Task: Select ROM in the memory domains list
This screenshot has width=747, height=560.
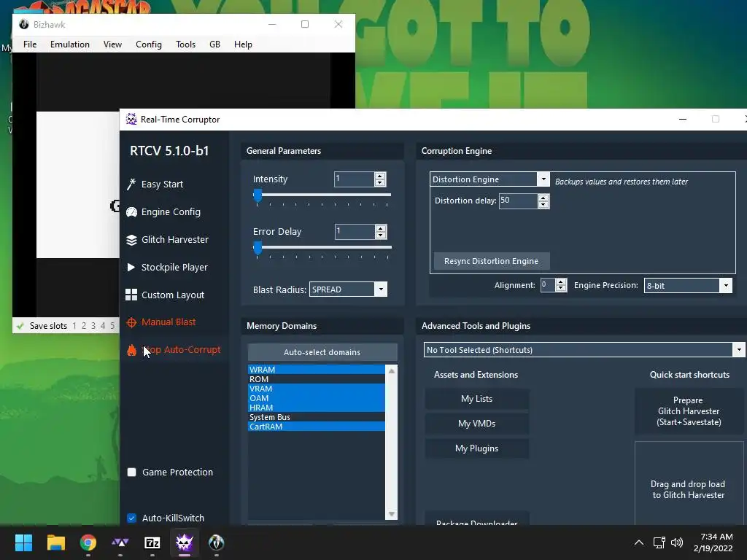Action: click(x=317, y=379)
